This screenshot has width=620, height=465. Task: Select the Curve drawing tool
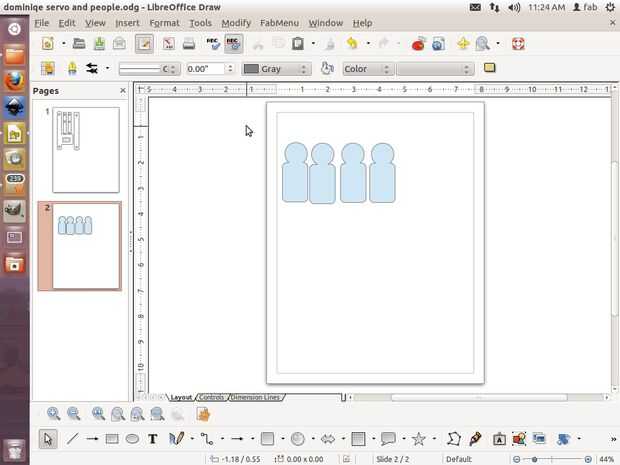176,439
